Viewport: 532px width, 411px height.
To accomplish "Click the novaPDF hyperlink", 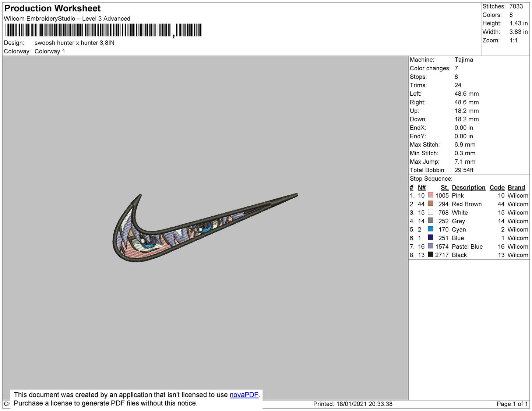I will [244, 395].
